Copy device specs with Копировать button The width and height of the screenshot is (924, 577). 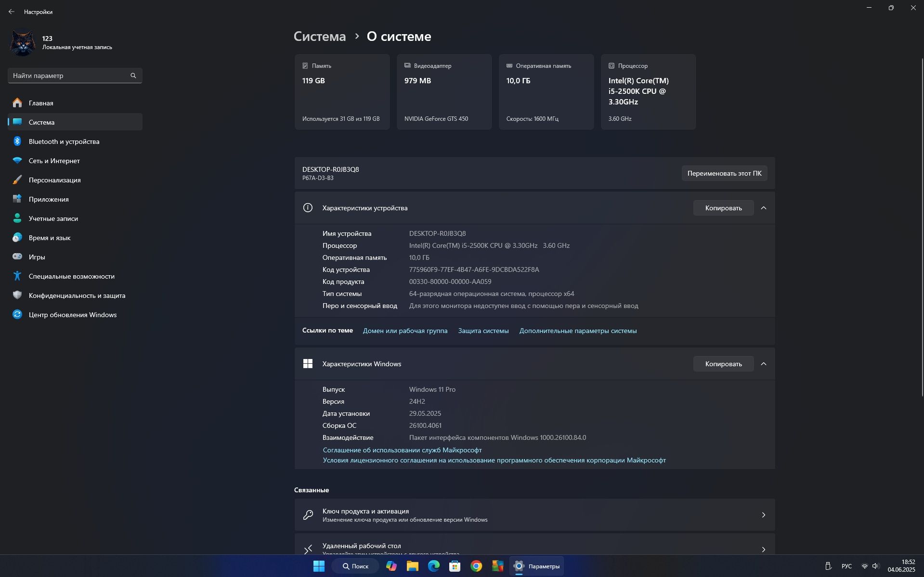click(724, 208)
